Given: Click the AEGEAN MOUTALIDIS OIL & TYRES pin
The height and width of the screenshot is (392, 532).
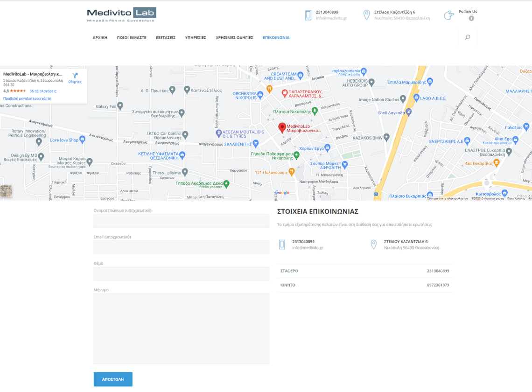Looking at the screenshot, I should click(x=219, y=133).
